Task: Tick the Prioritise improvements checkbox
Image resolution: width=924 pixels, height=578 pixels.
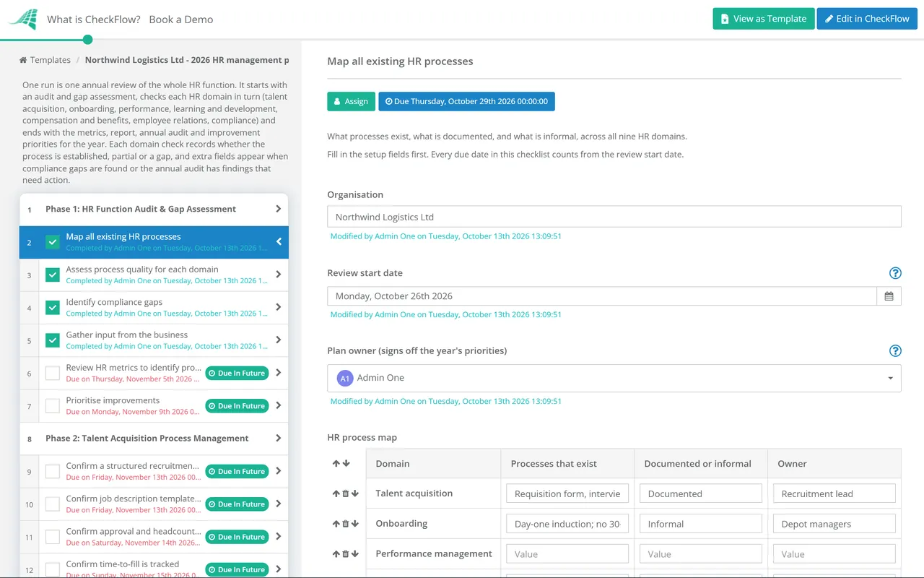Action: click(x=53, y=406)
